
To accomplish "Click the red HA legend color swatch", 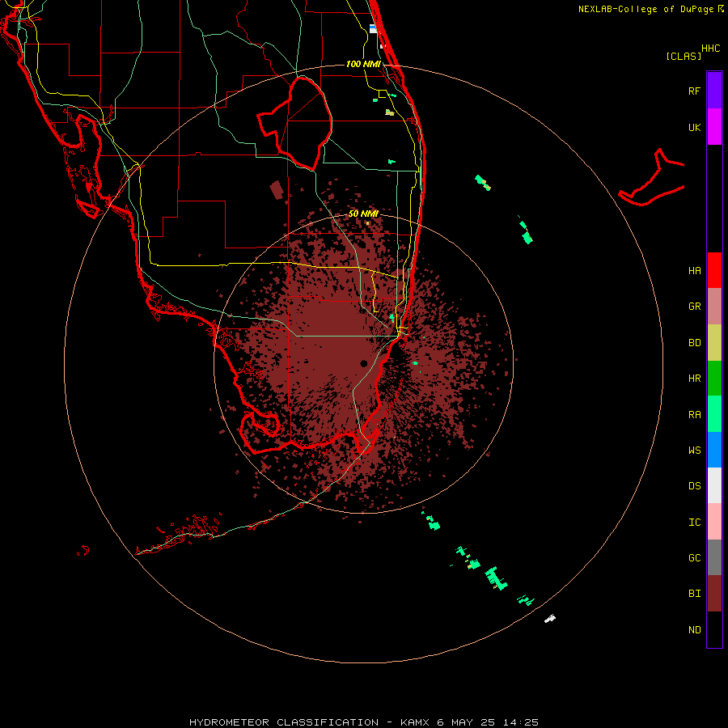I will [x=714, y=270].
